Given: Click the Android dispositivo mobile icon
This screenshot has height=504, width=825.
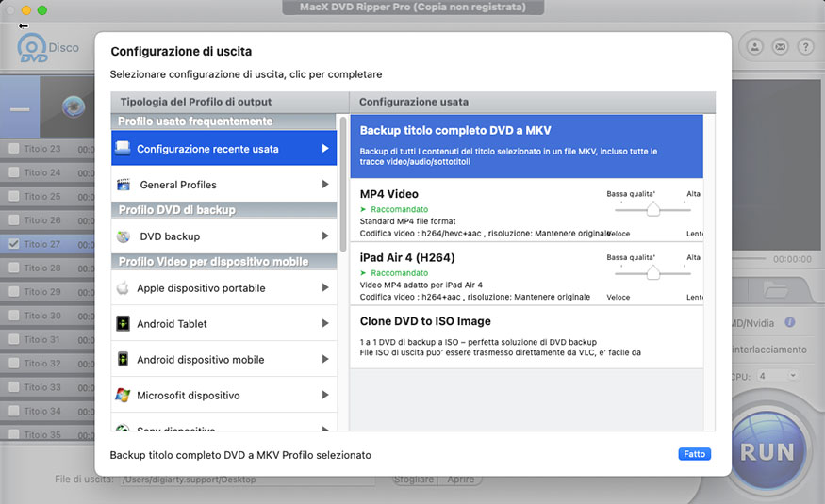Looking at the screenshot, I should click(x=123, y=360).
